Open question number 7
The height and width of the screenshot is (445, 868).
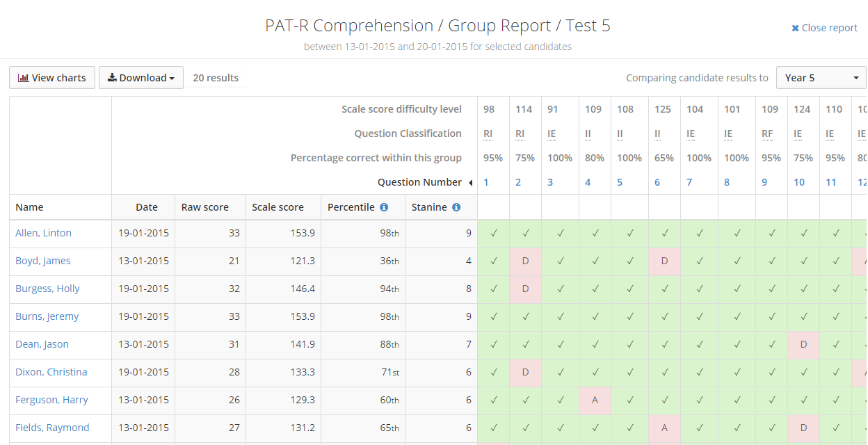click(x=689, y=182)
